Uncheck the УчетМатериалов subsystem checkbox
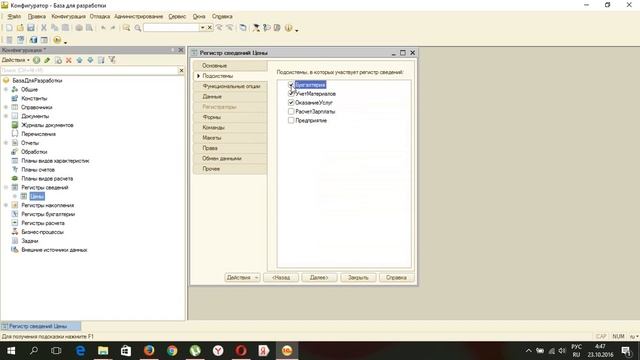 291,93
